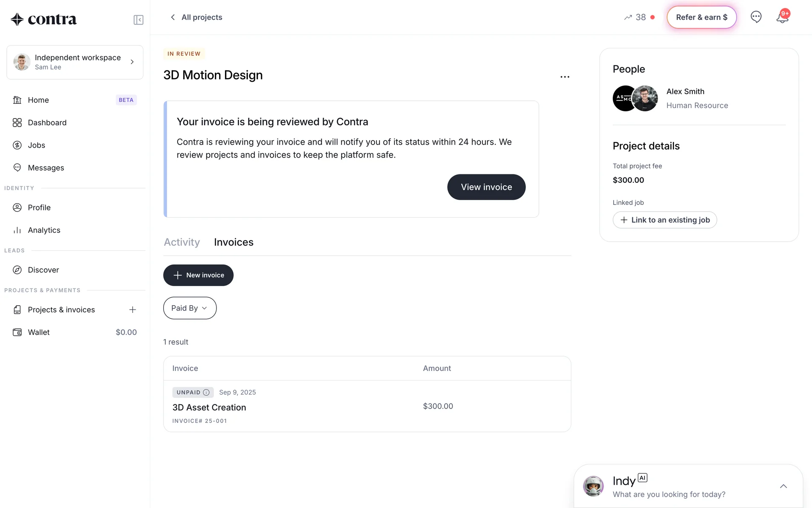Go back to All projects

196,17
